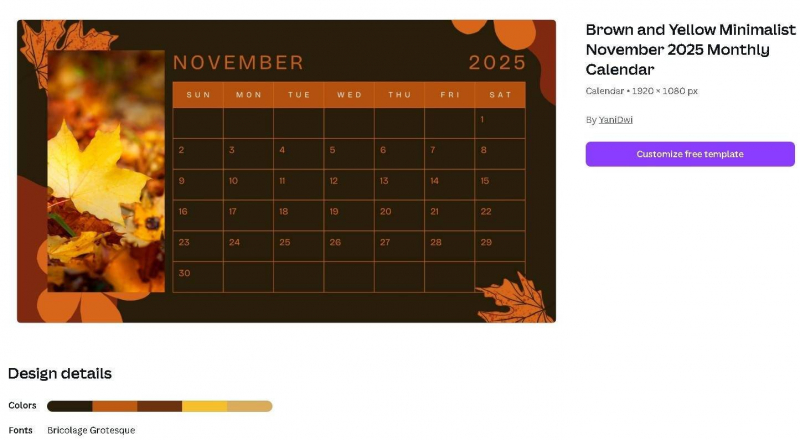Pick the tan gold color swatch

point(250,406)
